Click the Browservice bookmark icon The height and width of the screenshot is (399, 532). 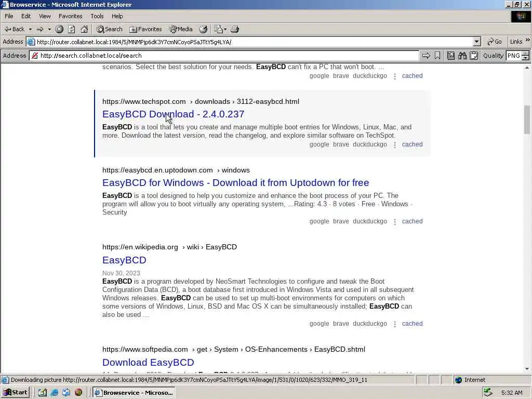(x=437, y=56)
